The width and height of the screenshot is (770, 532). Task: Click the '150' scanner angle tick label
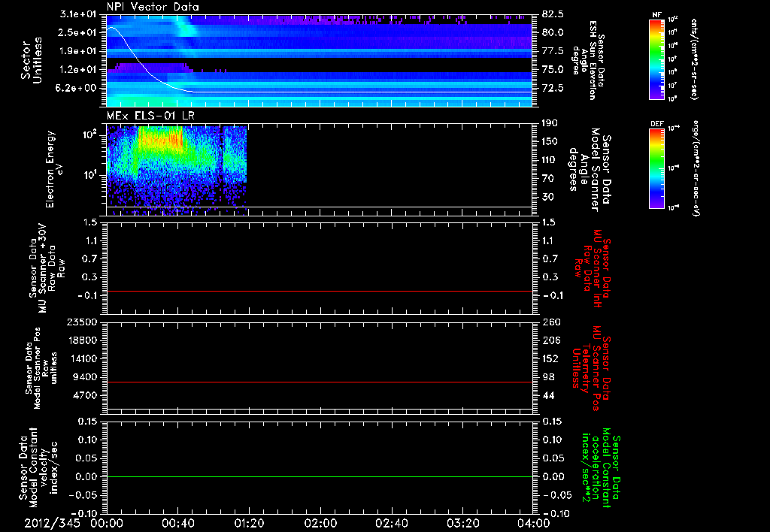pos(549,141)
